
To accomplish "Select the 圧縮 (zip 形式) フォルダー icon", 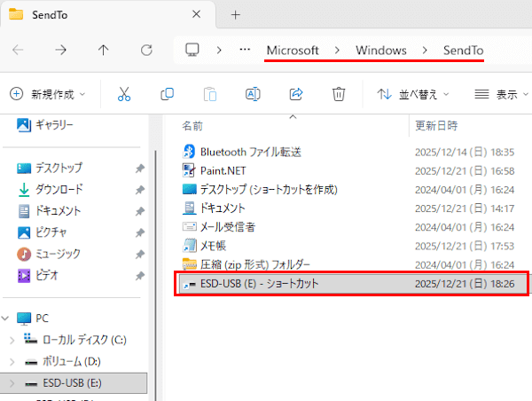I will (x=190, y=263).
